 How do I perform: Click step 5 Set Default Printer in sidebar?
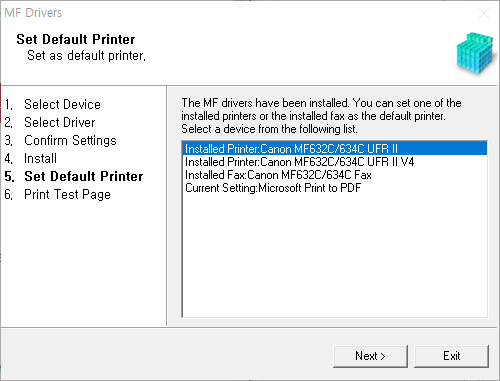point(74,176)
